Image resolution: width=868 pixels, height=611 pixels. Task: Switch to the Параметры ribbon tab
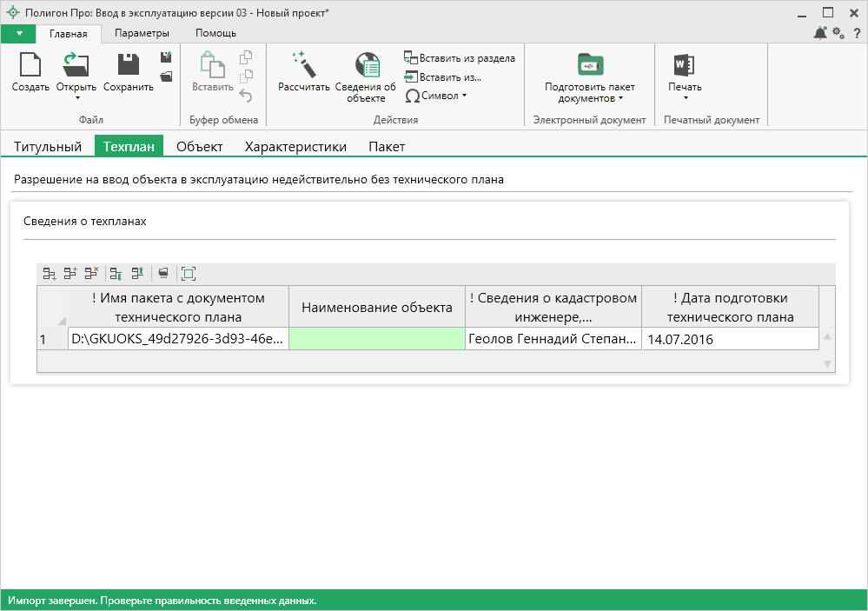pos(142,33)
